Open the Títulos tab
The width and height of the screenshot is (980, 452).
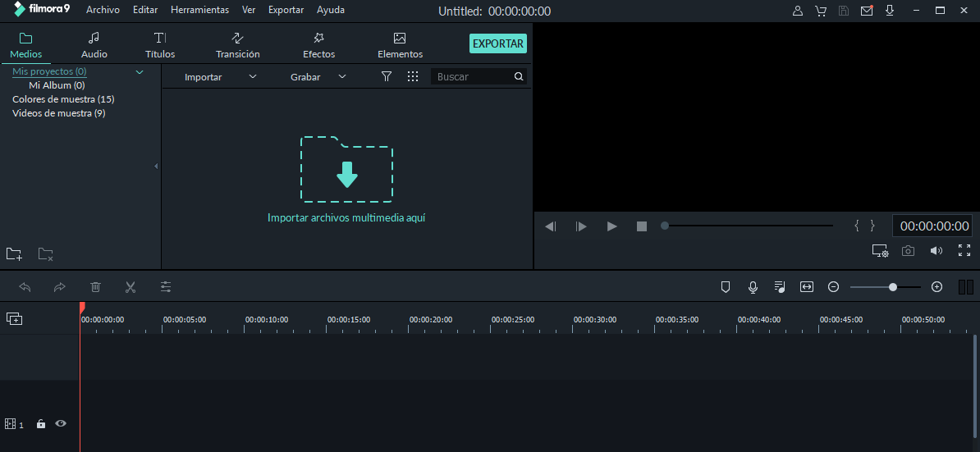[x=160, y=46]
